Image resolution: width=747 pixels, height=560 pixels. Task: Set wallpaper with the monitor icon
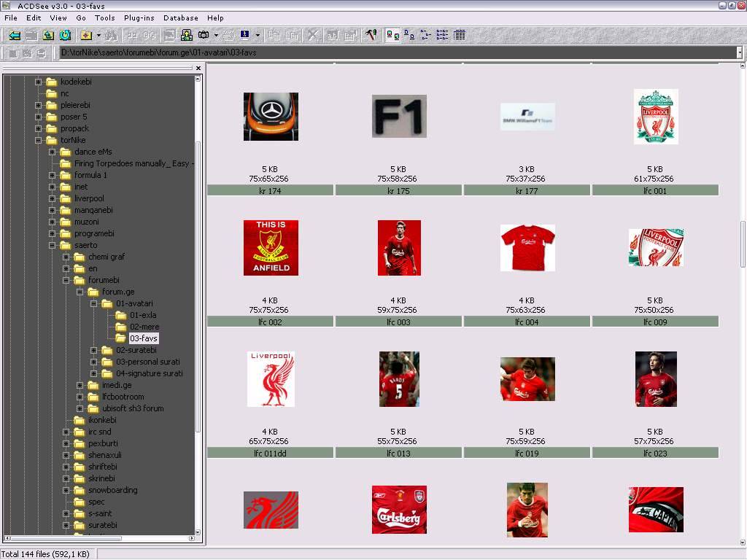245,35
